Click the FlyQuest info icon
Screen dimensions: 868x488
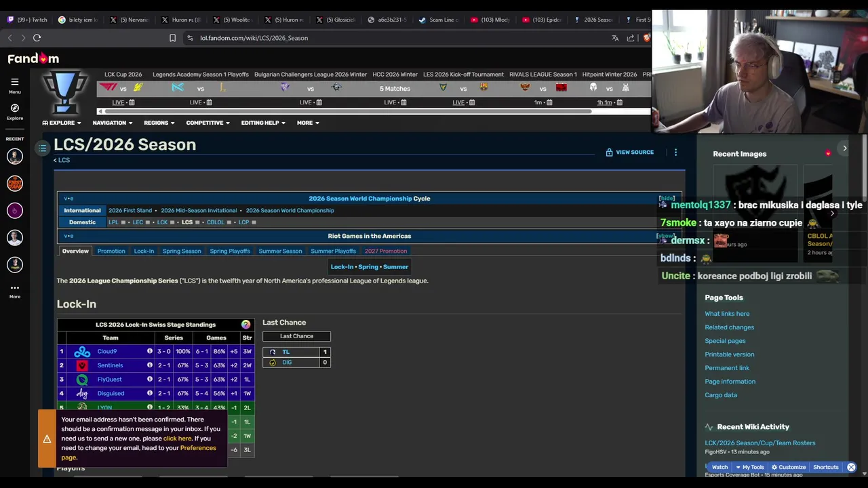point(150,380)
